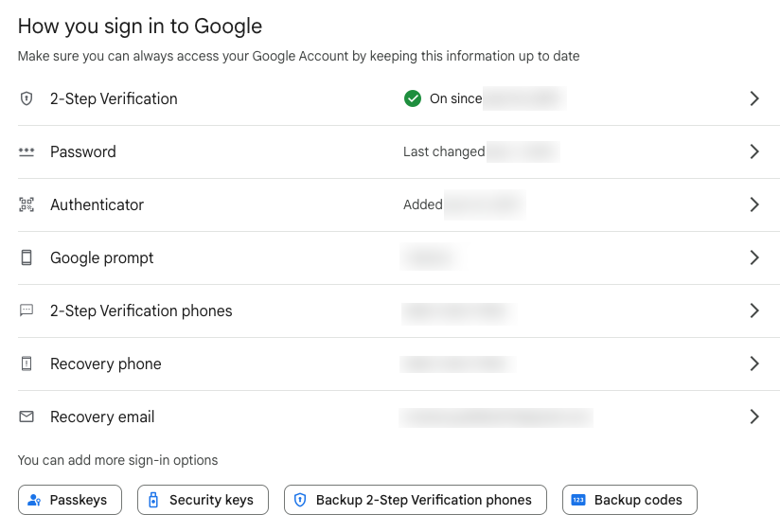This screenshot has height=532, width=780.
Task: Click the 'You can add more sign-in options' text
Action: tap(118, 460)
